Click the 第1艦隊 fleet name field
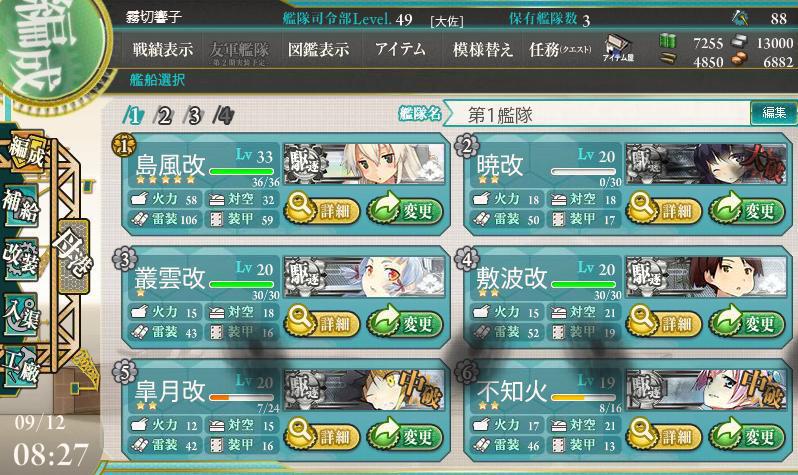 click(x=598, y=115)
